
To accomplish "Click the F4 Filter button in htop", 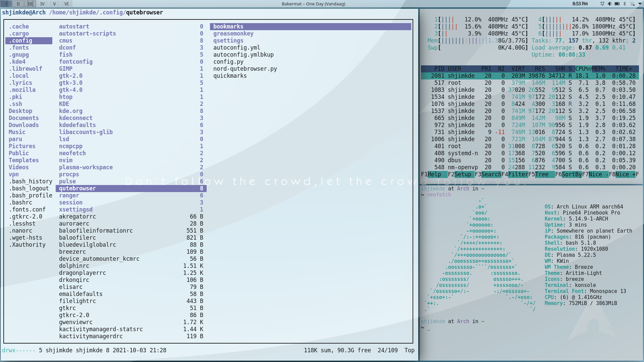I will [515, 174].
